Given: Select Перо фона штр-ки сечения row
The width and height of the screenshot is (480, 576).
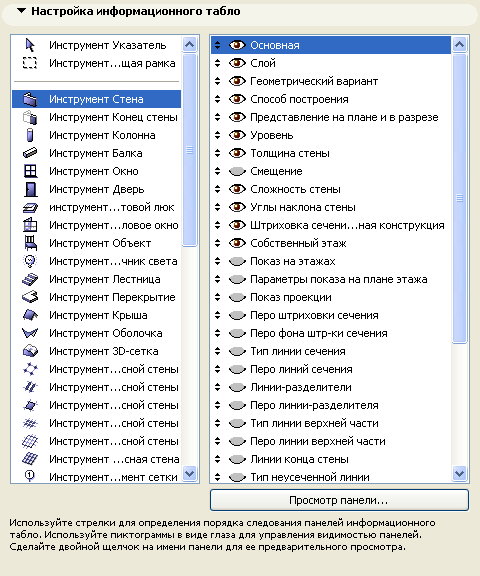Looking at the screenshot, I should [331, 333].
